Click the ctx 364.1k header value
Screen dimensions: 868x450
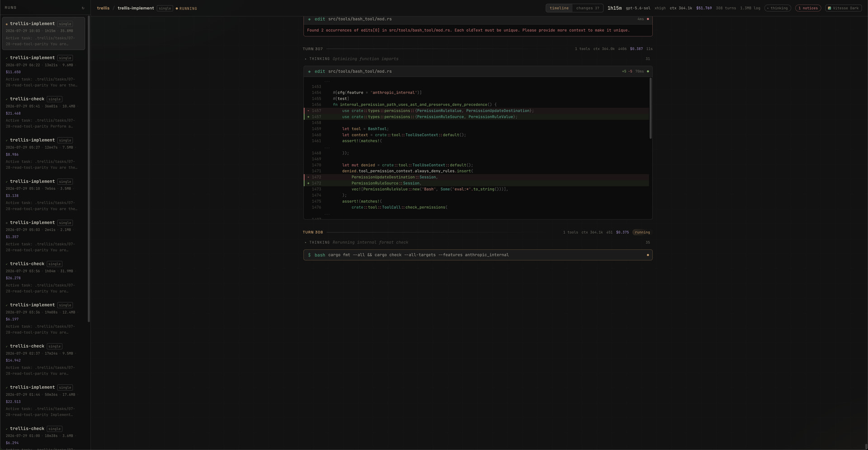(x=681, y=8)
